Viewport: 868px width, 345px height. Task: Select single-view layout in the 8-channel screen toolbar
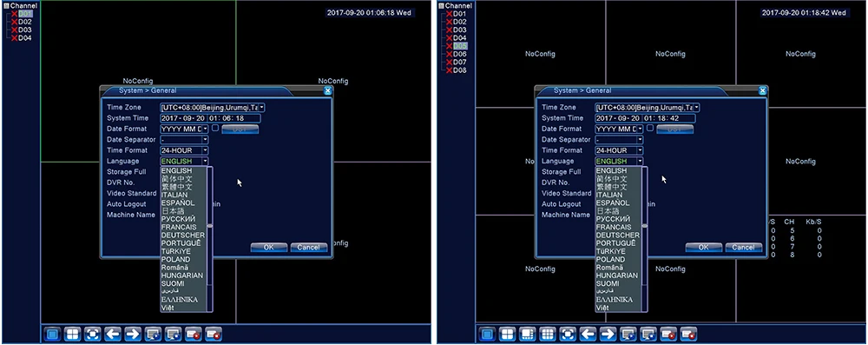pyautogui.click(x=487, y=334)
